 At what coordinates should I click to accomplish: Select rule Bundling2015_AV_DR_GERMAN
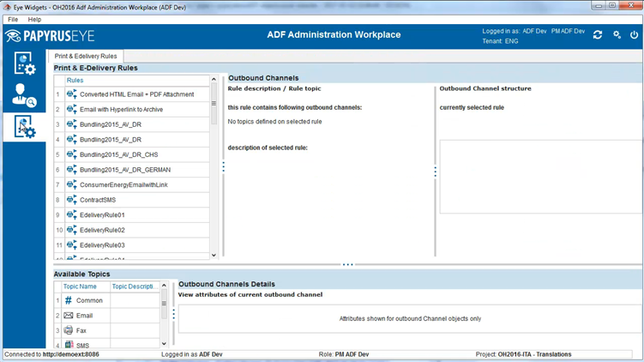[125, 170]
